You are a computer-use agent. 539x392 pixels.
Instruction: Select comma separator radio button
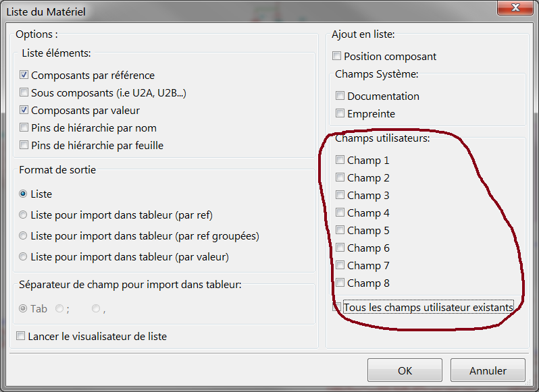(96, 308)
